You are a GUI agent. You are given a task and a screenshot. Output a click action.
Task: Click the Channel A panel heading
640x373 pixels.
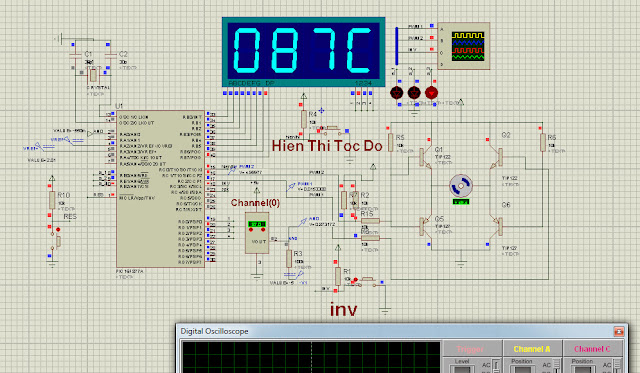pos(532,349)
